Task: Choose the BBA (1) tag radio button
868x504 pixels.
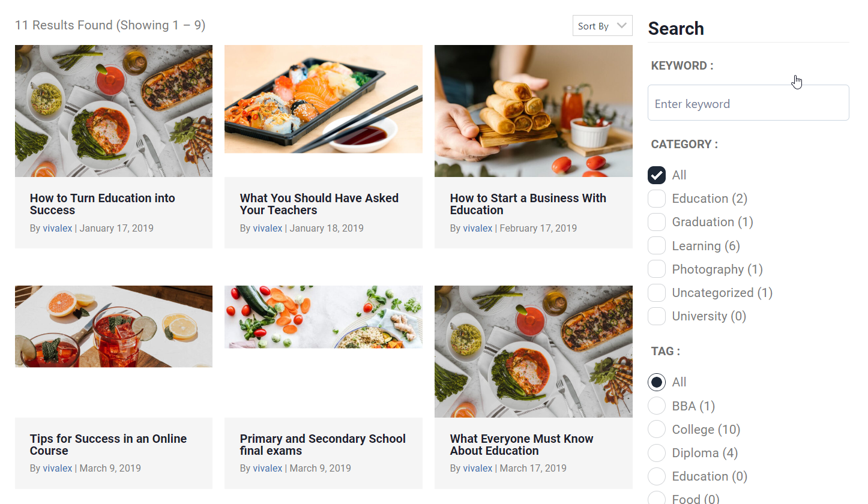Action: point(657,406)
